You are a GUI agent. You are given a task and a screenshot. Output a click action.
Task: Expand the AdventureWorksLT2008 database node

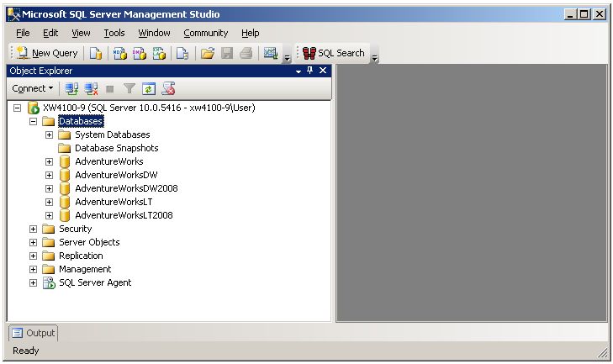coord(49,215)
